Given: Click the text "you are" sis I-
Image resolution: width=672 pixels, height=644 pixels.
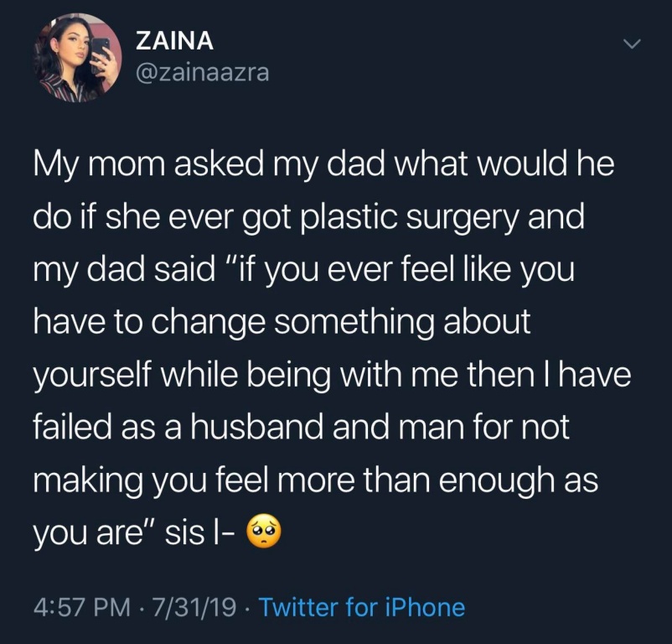Looking at the screenshot, I should pyautogui.click(x=135, y=532).
